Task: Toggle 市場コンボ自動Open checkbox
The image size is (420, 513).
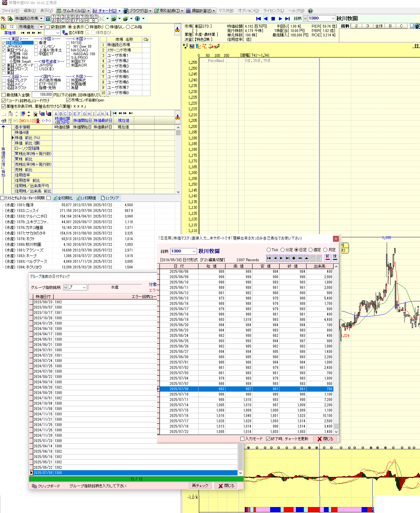Action: [x=68, y=100]
